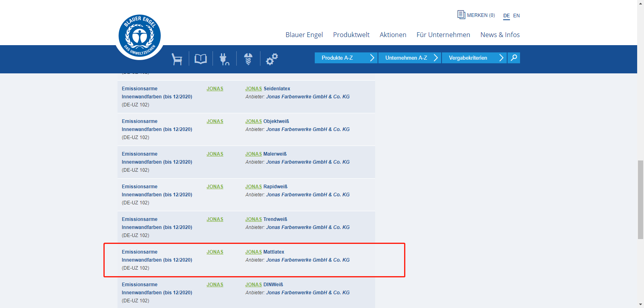Click the JONAS brand link in Rapidweiß row

pyautogui.click(x=215, y=187)
